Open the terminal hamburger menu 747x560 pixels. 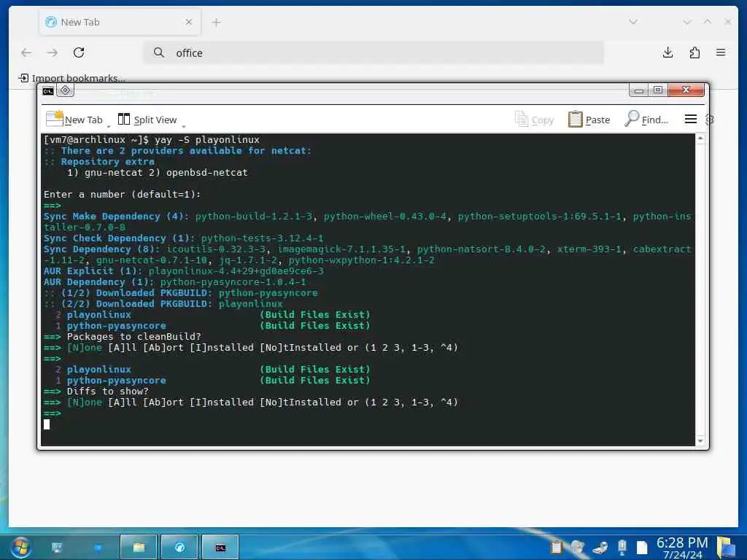tap(690, 119)
